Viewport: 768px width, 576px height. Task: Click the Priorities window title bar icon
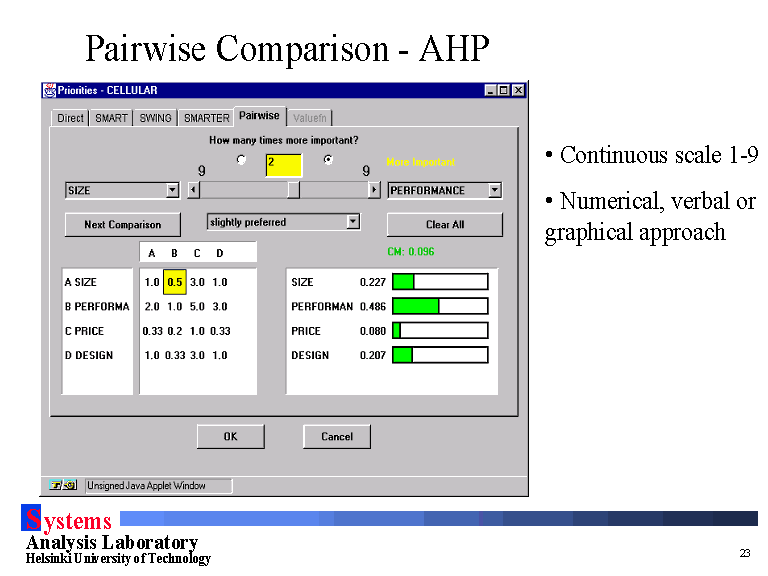coord(49,90)
